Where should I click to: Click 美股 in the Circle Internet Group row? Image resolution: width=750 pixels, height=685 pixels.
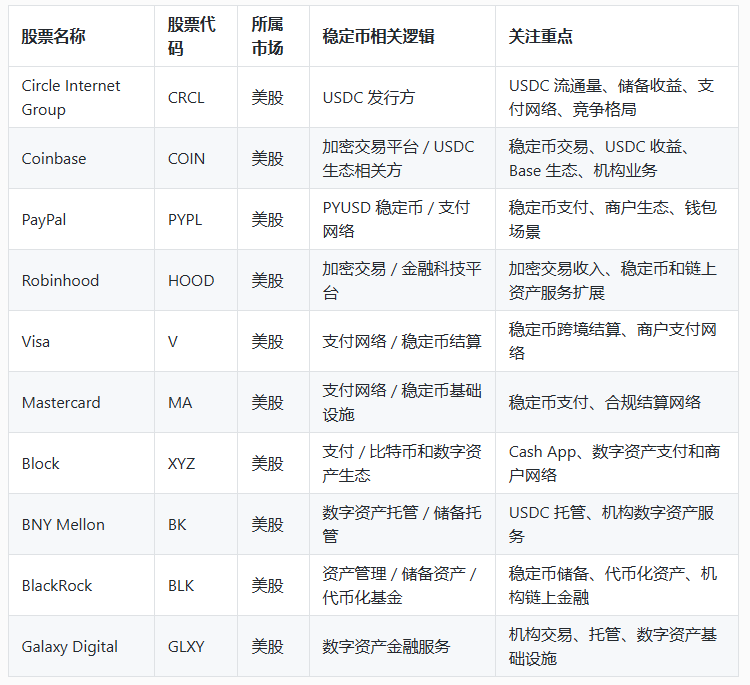[267, 98]
